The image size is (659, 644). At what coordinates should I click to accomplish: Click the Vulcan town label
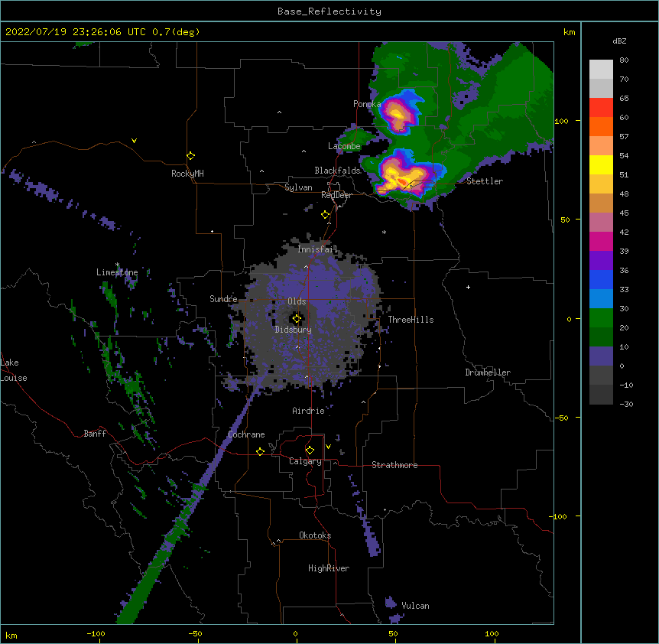415,606
